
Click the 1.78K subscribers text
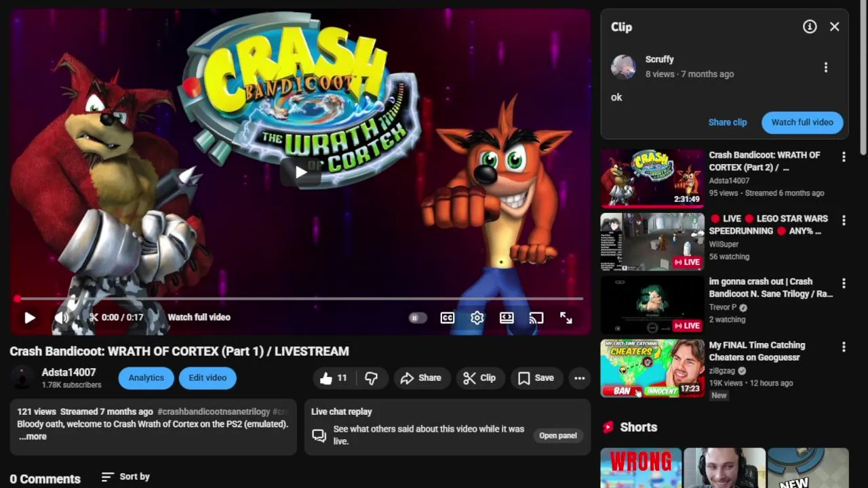click(x=71, y=385)
